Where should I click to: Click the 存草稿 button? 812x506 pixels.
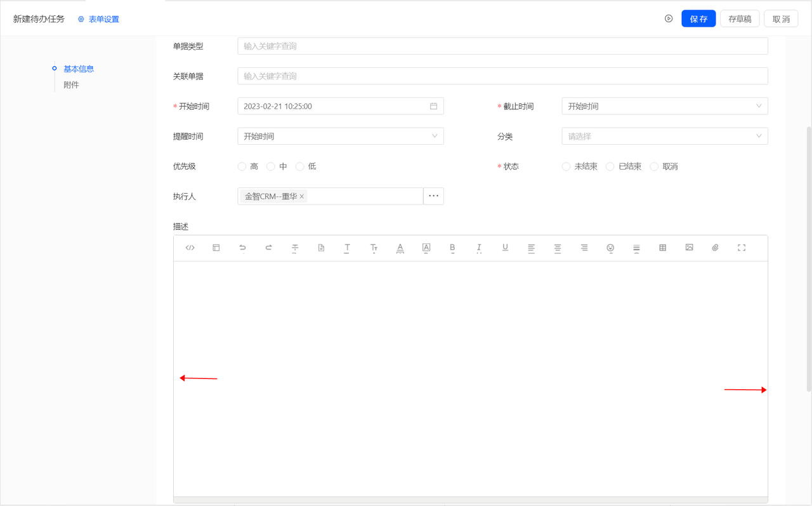pos(740,18)
